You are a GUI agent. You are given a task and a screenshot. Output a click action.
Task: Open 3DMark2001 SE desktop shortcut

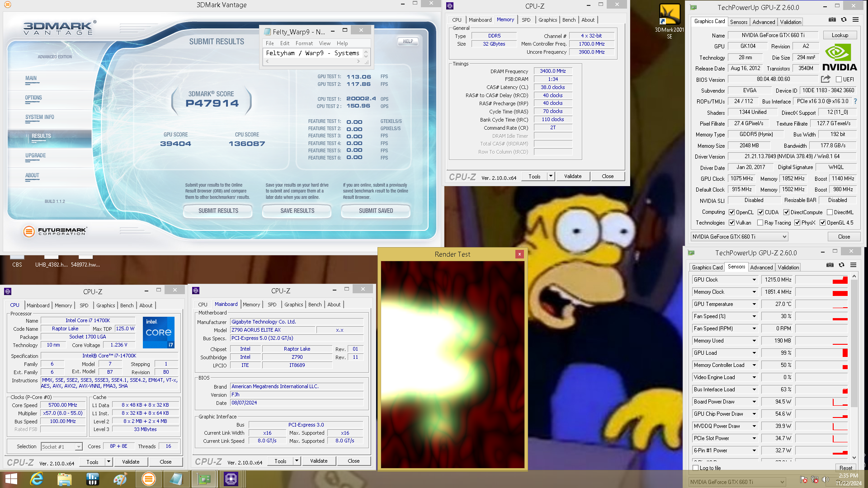click(x=670, y=20)
